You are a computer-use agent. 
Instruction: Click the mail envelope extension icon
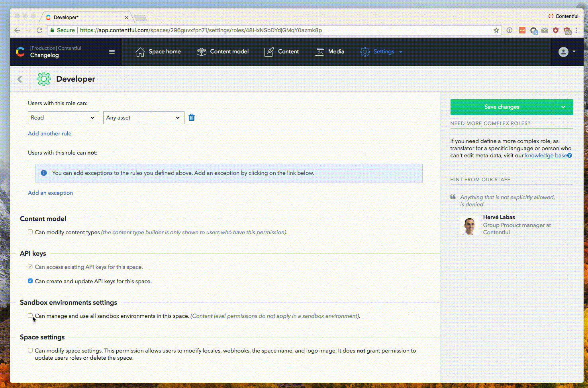tap(545, 30)
